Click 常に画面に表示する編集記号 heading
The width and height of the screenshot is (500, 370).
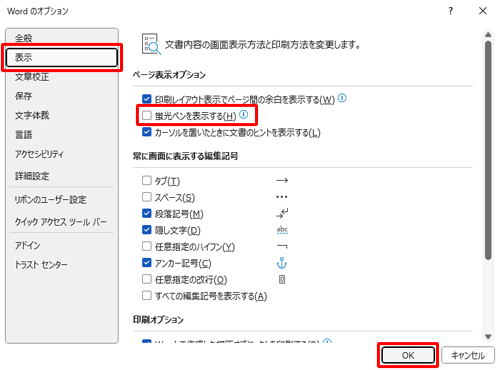coord(185,156)
